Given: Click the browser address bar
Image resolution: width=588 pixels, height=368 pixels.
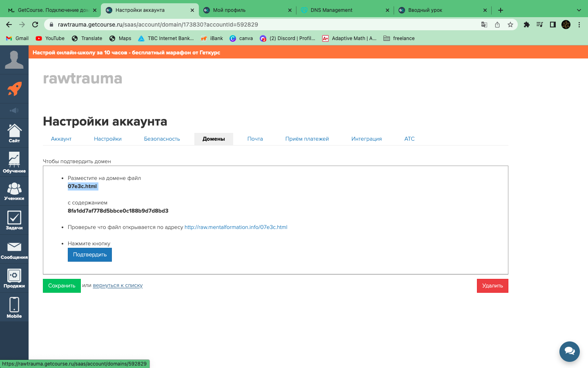Looking at the screenshot, I should [261, 25].
